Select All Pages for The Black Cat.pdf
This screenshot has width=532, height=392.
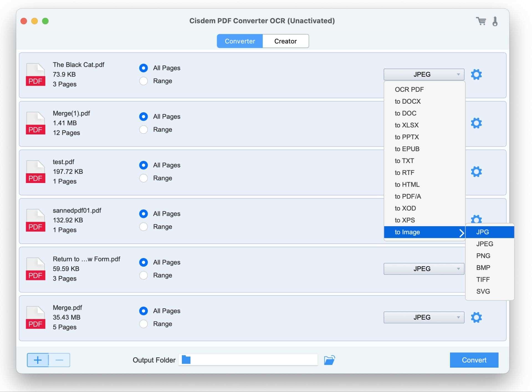143,68
